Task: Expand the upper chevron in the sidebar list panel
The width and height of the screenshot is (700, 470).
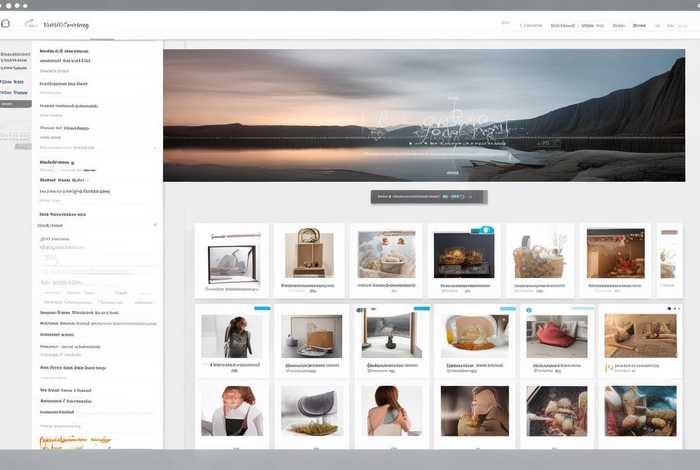Action: (154, 148)
